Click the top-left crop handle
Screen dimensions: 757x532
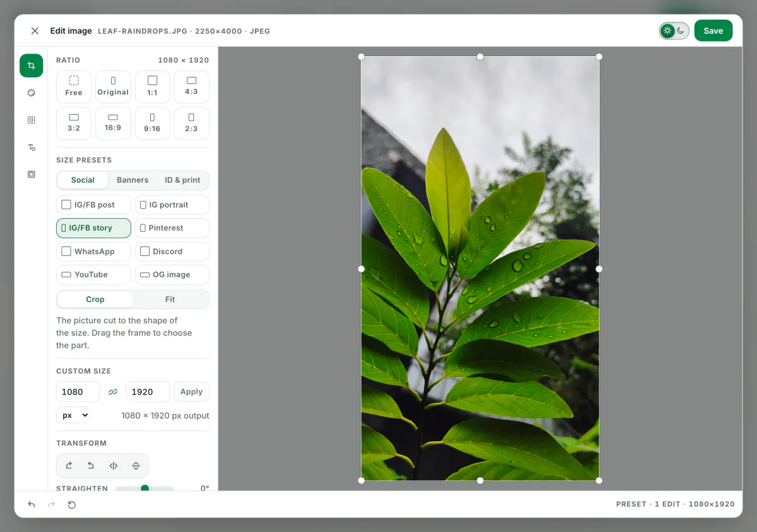click(361, 57)
